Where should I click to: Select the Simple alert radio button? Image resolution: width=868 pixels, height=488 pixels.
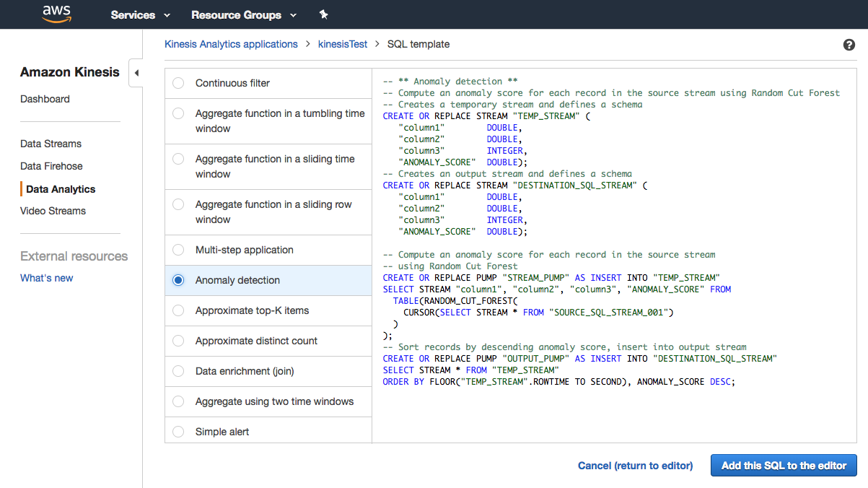point(178,432)
